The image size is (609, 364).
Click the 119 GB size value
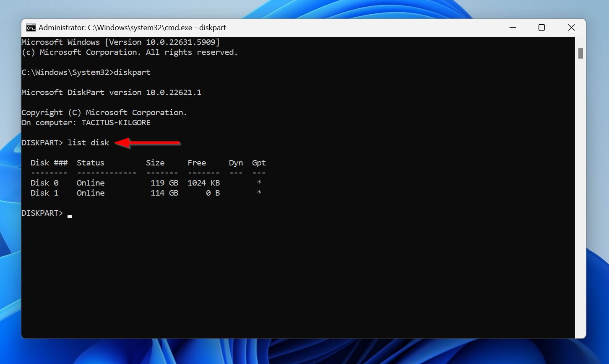pyautogui.click(x=164, y=183)
